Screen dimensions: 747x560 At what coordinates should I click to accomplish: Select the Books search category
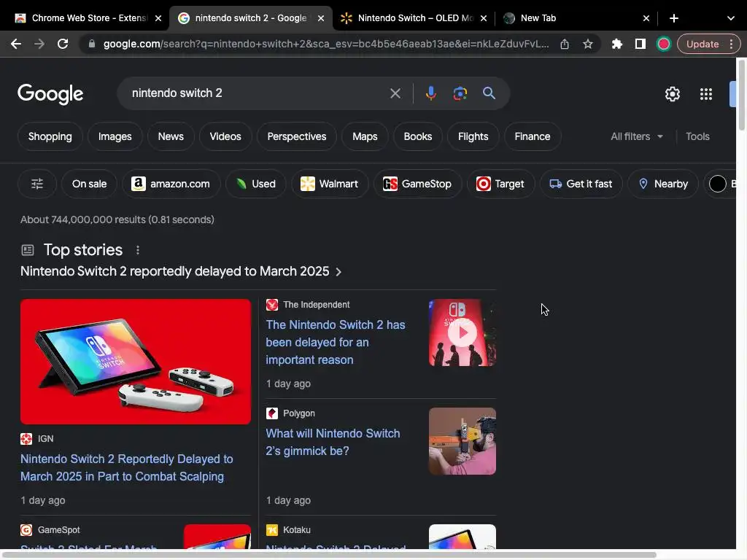pos(418,136)
